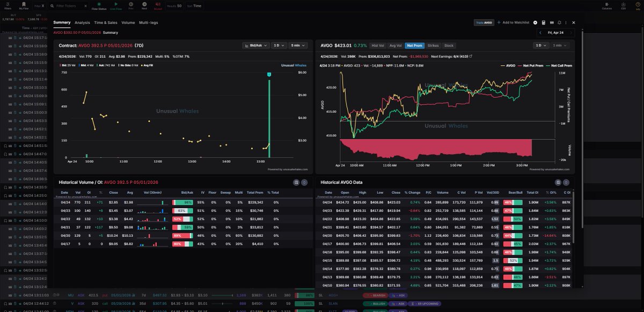The height and width of the screenshot is (312, 644).
Task: Check the Flow Status indicator
Action: click(99, 6)
